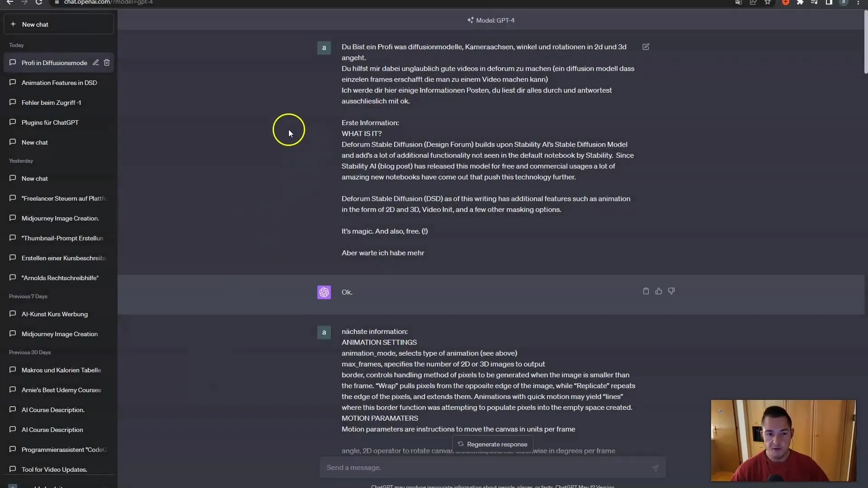
Task: Click the thumbs down icon on response
Action: coord(672,291)
